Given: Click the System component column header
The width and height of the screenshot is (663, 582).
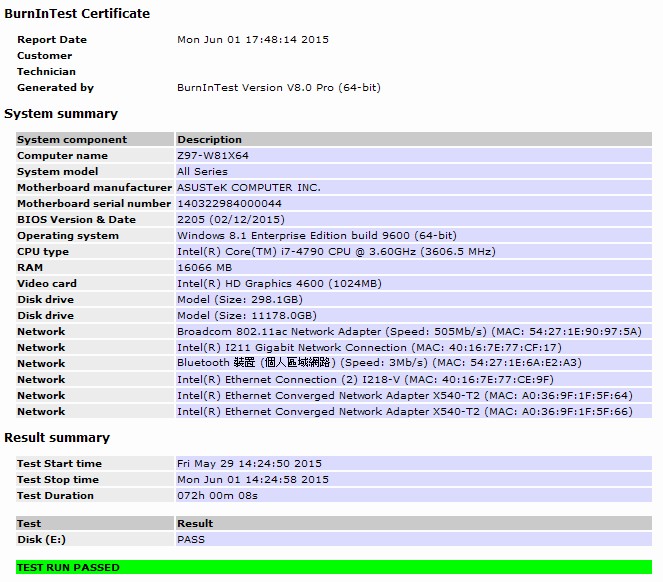Looking at the screenshot, I should [x=95, y=140].
